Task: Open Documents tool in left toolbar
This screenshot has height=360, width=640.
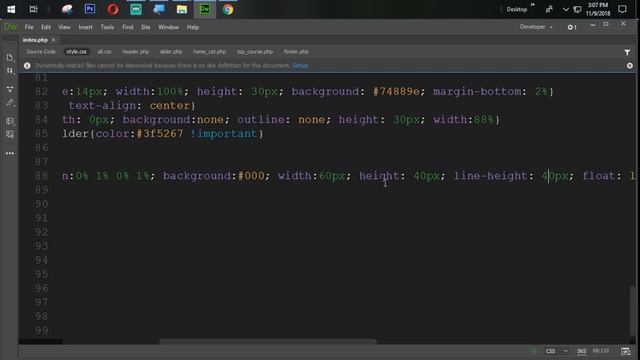Action: (10, 58)
